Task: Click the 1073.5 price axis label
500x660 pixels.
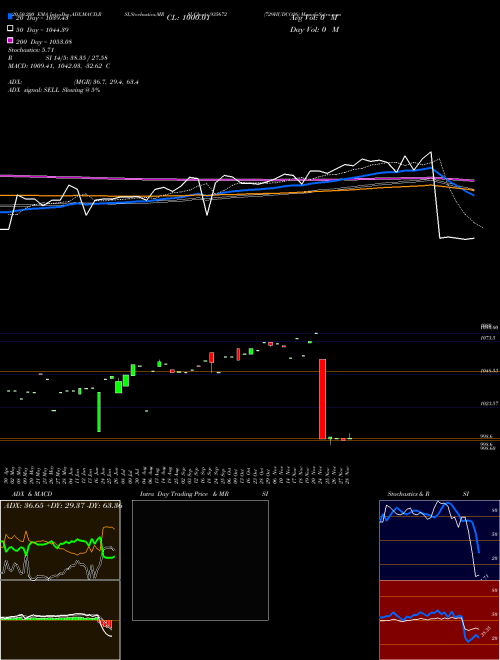Action: [x=488, y=338]
